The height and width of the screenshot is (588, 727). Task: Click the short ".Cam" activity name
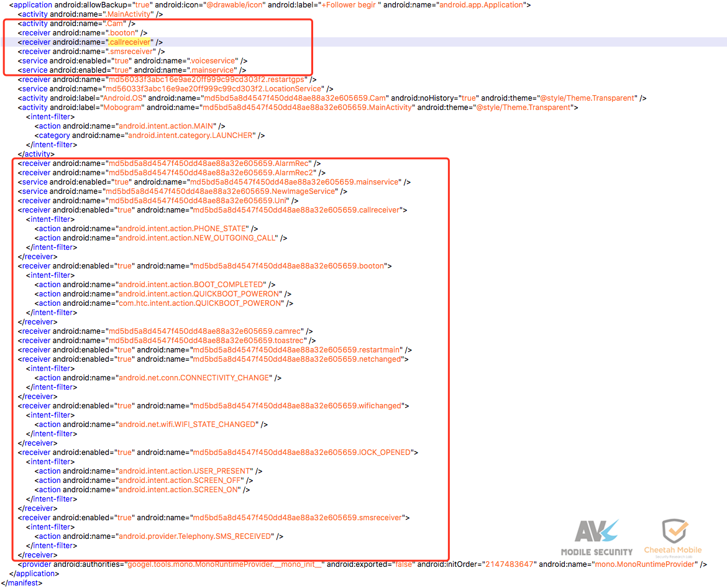point(114,24)
